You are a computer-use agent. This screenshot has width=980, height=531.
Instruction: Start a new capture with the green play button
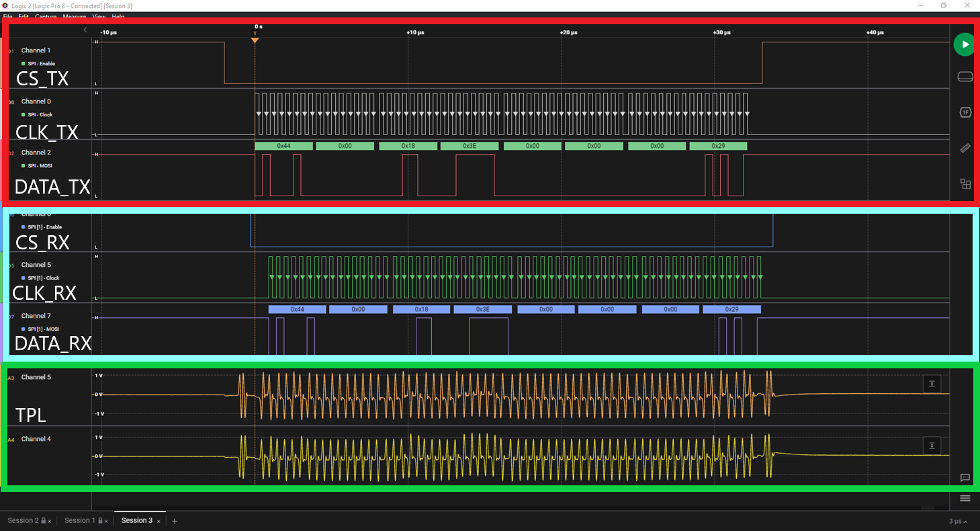[964, 44]
